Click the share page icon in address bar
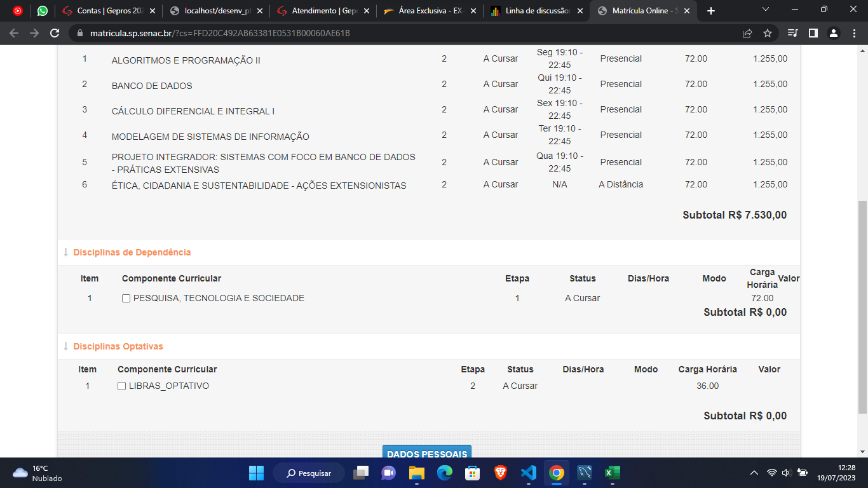This screenshot has height=488, width=868. coord(747,33)
